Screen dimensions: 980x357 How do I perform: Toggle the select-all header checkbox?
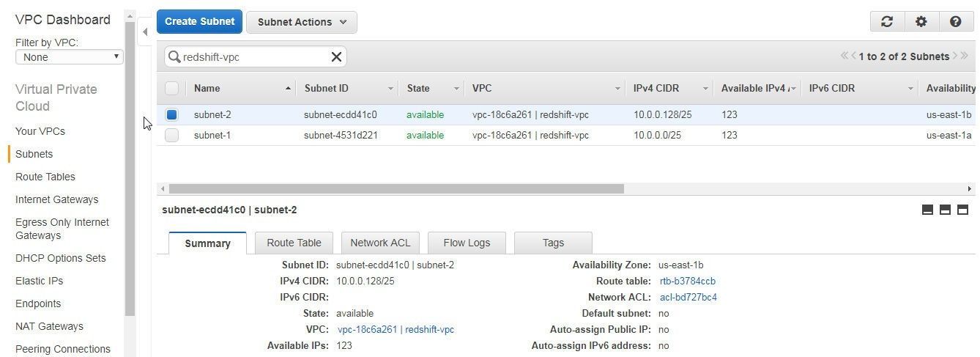coord(171,88)
